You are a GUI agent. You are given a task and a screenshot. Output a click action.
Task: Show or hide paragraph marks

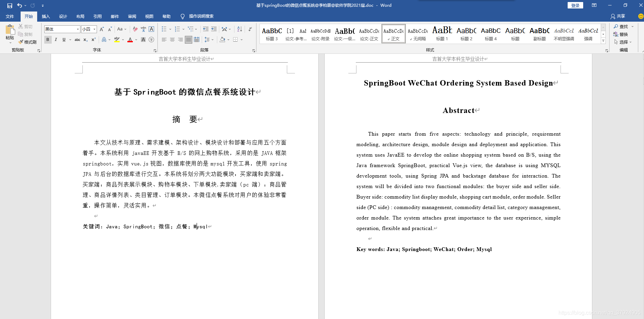(x=250, y=29)
